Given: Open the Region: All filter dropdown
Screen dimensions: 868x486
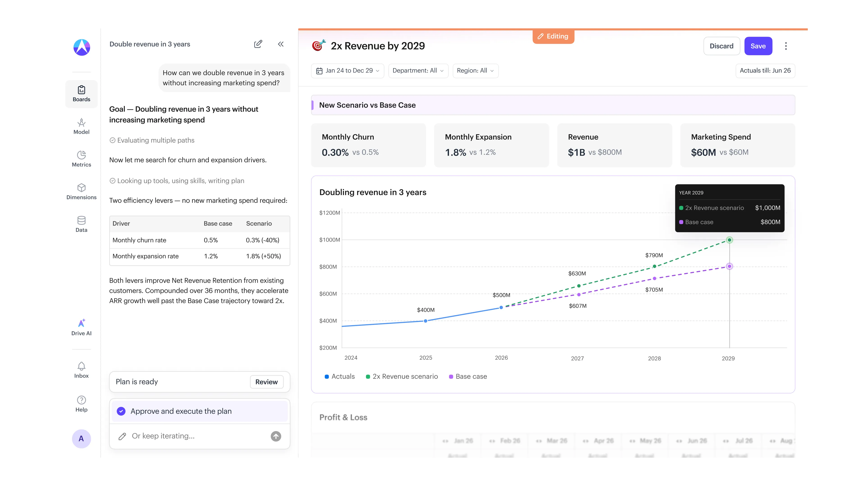Looking at the screenshot, I should (x=476, y=71).
